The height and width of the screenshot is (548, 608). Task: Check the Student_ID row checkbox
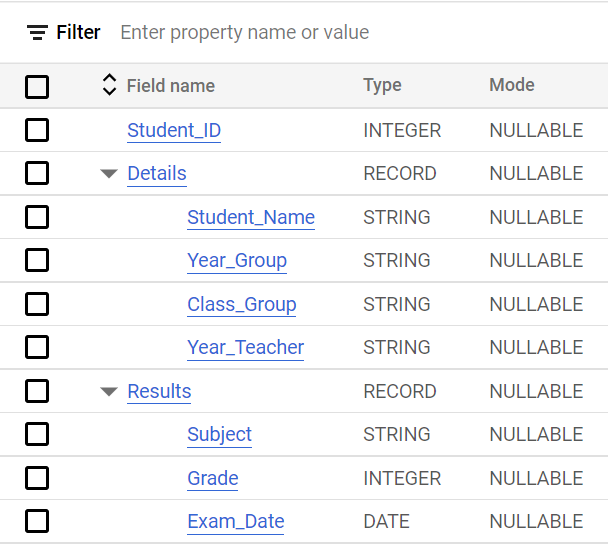[x=37, y=130]
